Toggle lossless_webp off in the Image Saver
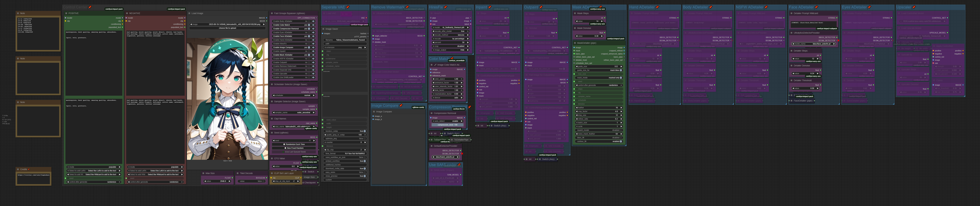 point(365,131)
